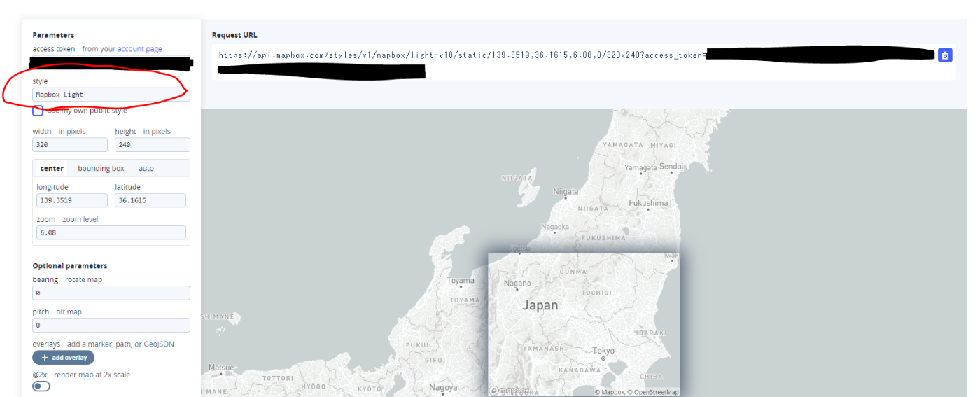Open the account page link
Screen dimensions: 980x397
point(140,49)
